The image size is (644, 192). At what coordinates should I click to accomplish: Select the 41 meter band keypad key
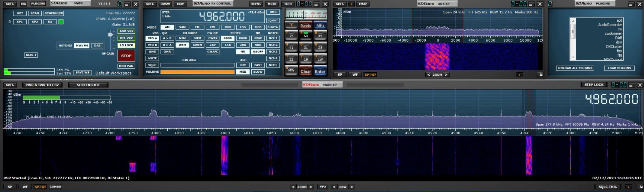click(x=291, y=47)
